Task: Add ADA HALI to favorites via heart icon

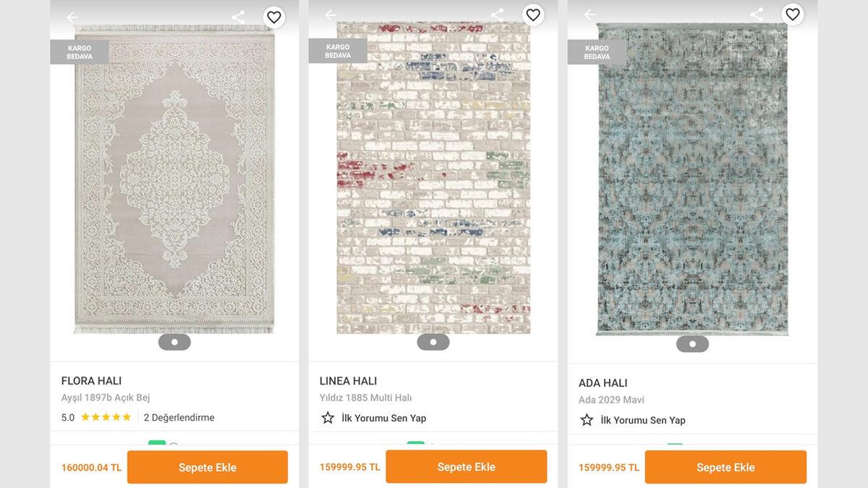Action: click(792, 14)
